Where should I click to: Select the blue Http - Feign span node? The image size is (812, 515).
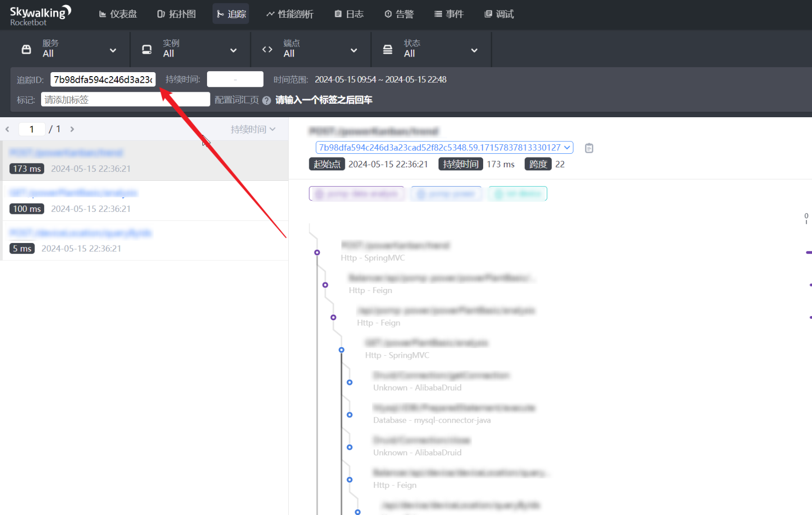click(349, 480)
